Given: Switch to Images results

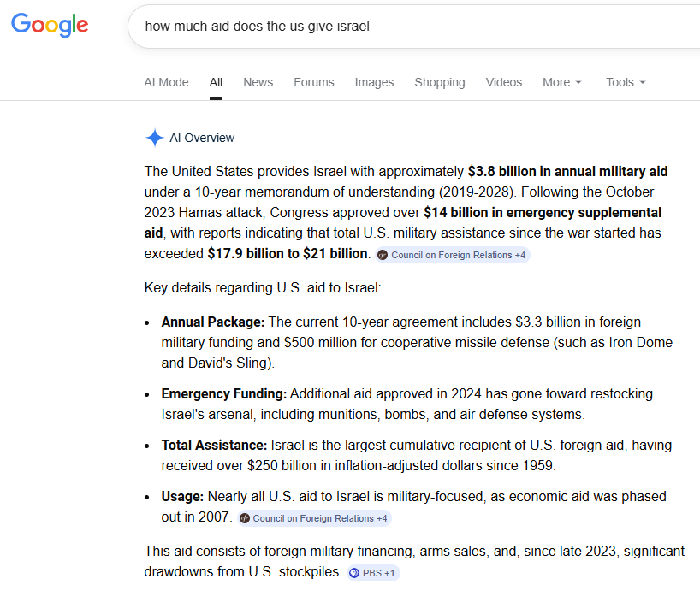Looking at the screenshot, I should [x=374, y=82].
